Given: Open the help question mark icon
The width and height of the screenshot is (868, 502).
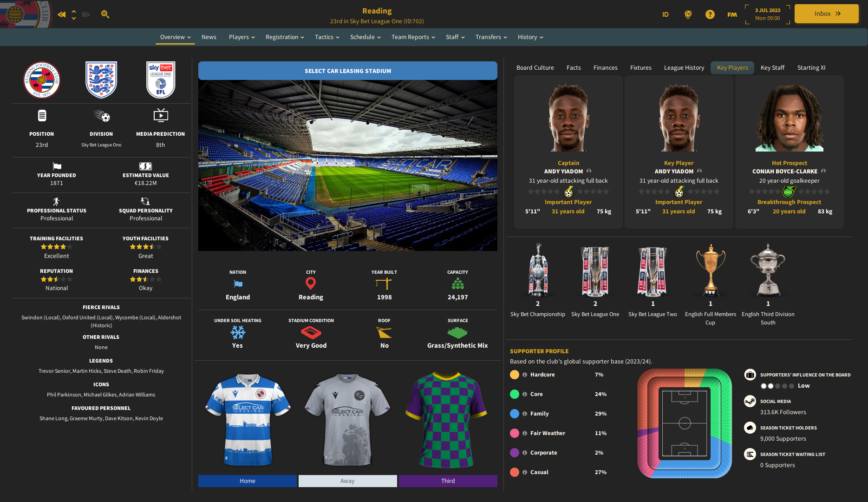Looking at the screenshot, I should pyautogui.click(x=710, y=14).
